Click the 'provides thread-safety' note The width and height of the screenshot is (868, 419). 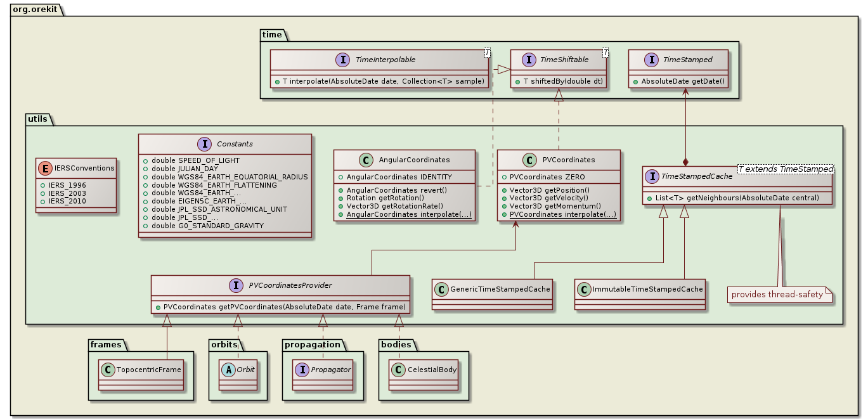779,294
